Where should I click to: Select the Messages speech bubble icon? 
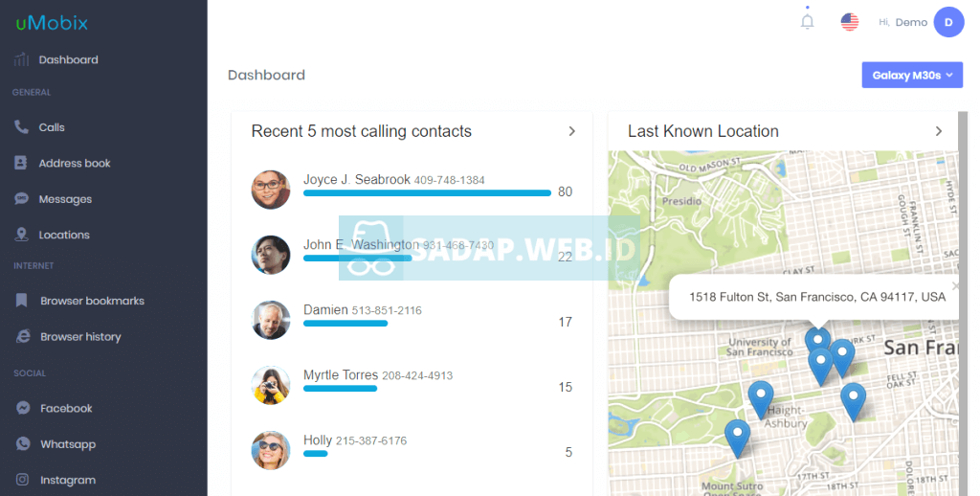pyautogui.click(x=21, y=199)
